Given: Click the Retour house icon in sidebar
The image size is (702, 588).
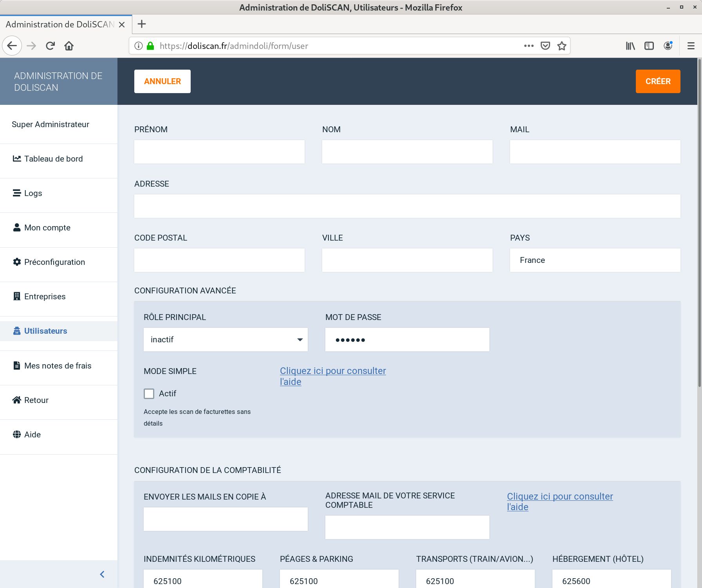Looking at the screenshot, I should click(16, 400).
